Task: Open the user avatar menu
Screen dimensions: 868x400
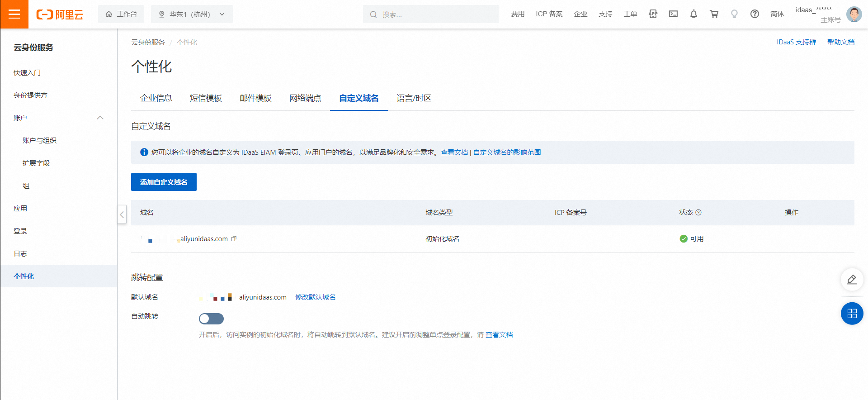Action: tap(854, 14)
